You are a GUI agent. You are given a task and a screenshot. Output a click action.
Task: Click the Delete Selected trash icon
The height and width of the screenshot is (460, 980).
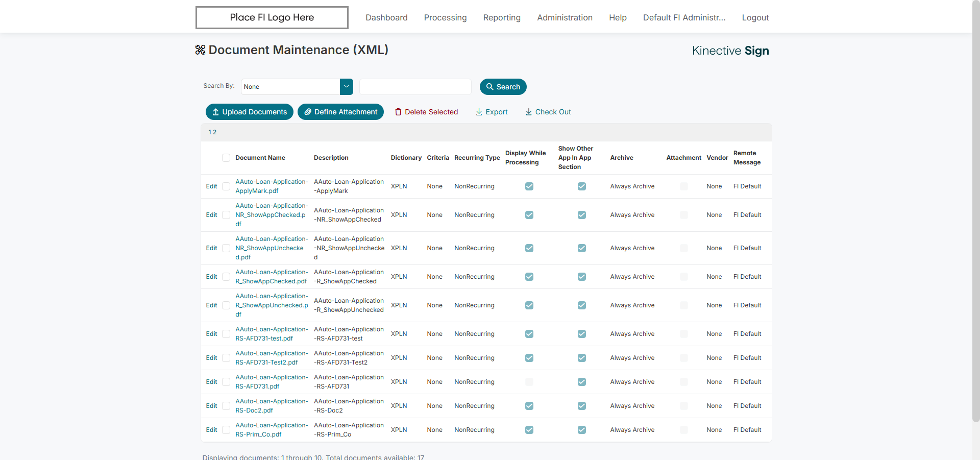(398, 112)
